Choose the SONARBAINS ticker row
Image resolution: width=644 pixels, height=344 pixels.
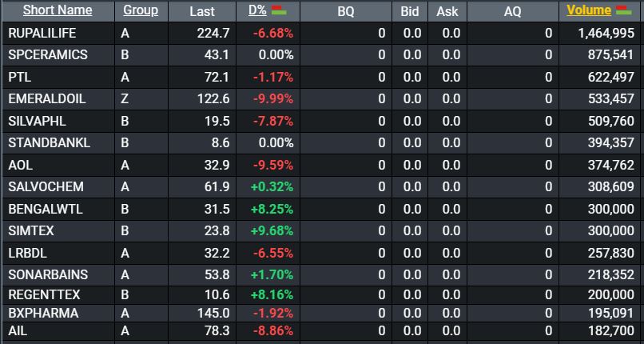tap(48, 274)
